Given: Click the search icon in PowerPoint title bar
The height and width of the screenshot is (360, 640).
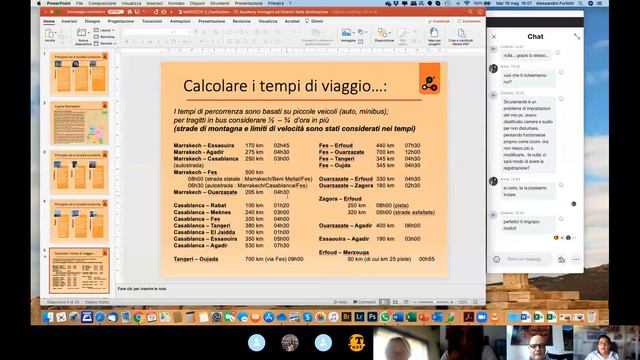Looking at the screenshot, I should tap(471, 12).
